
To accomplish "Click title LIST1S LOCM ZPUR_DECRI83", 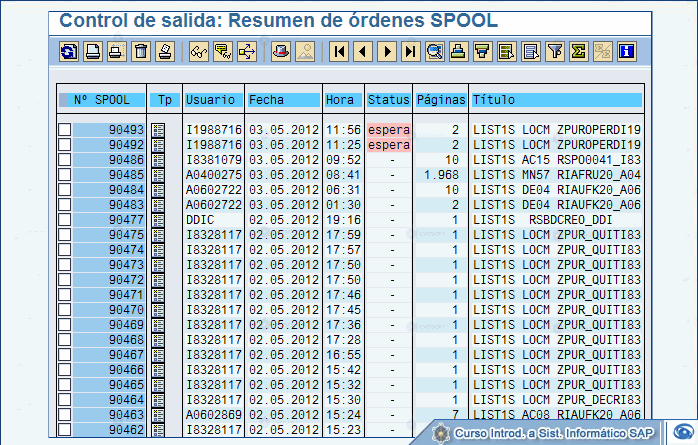I will pos(556,400).
